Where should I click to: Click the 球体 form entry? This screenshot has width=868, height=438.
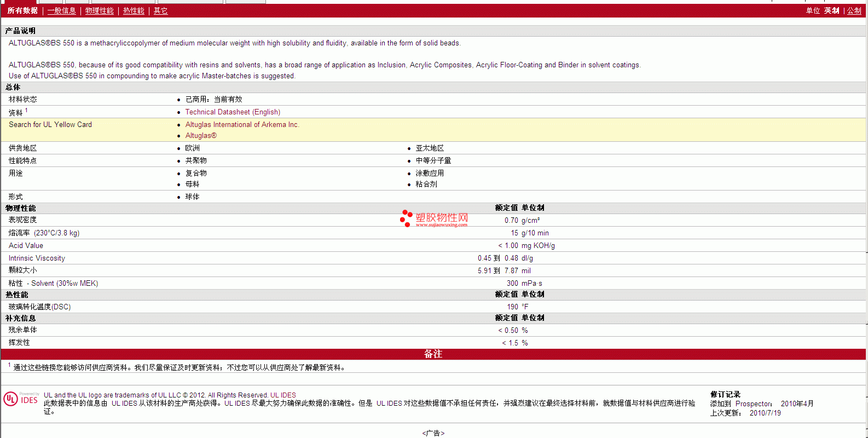click(192, 197)
